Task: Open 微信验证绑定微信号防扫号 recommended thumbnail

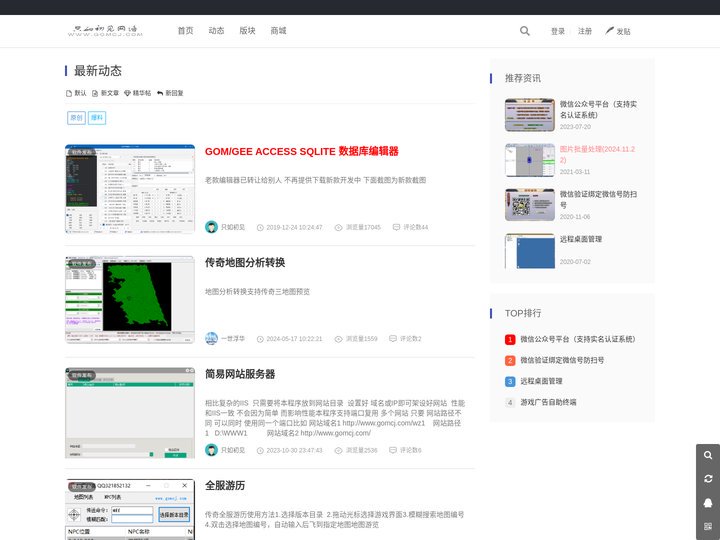Action: (530, 205)
